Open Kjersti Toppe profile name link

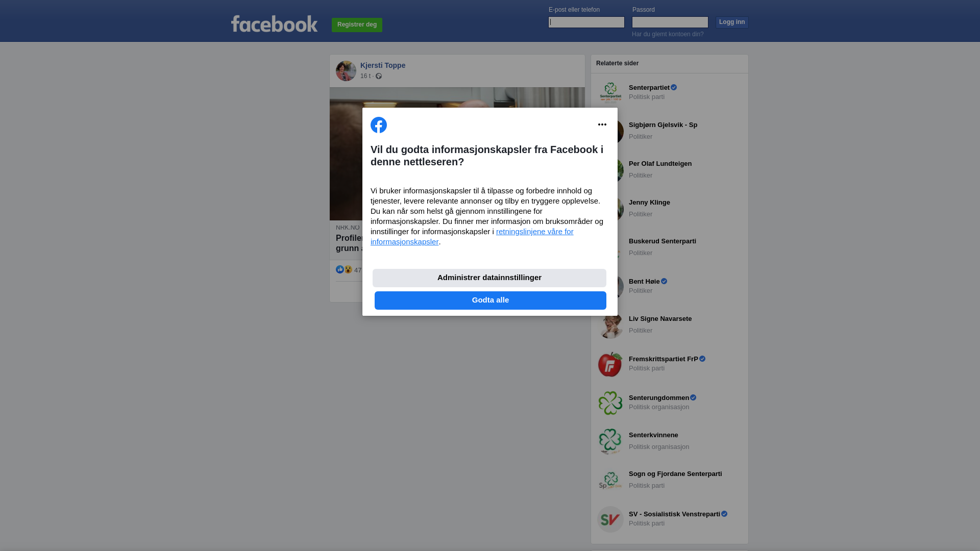pos(383,65)
